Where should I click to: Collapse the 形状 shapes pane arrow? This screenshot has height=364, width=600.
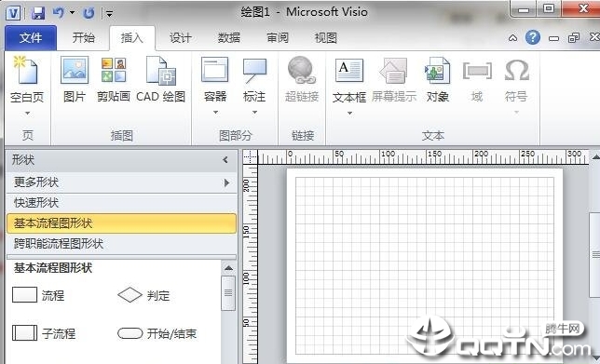(x=225, y=160)
